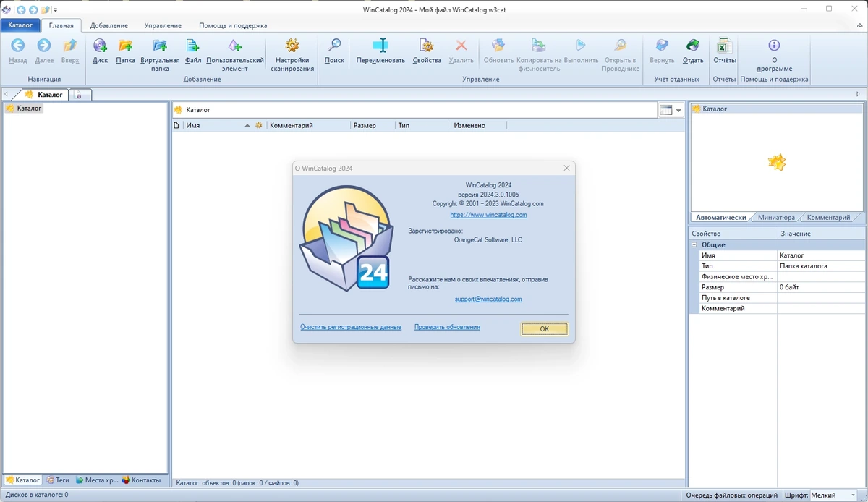Click Проверить обновления link
The width and height of the screenshot is (868, 502).
coord(447,327)
